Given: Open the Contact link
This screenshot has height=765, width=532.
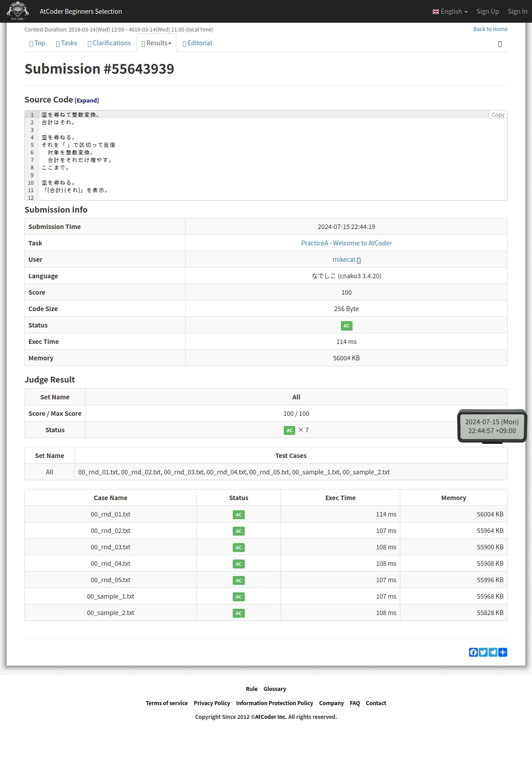Looking at the screenshot, I should (x=376, y=703).
